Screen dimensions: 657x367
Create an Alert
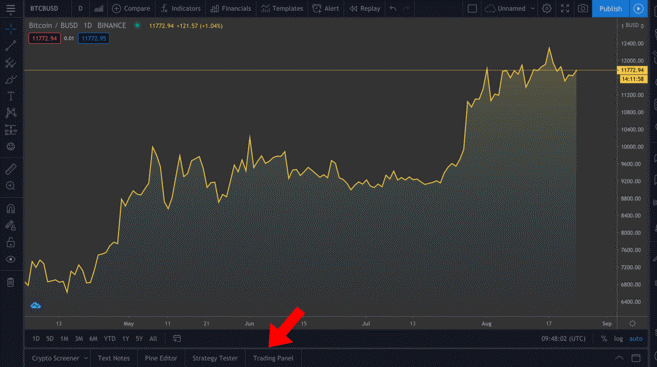(x=326, y=9)
